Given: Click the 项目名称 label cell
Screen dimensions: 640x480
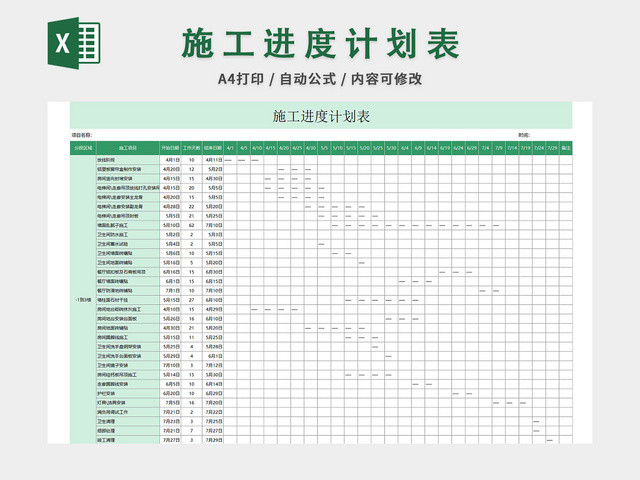Looking at the screenshot, I should [x=82, y=135].
